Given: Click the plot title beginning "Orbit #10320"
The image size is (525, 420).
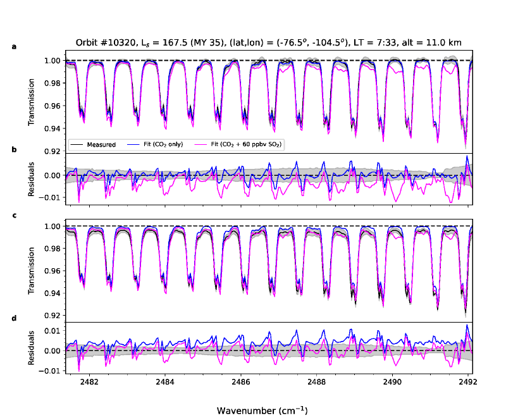Looking at the screenshot, I should pos(269,42).
